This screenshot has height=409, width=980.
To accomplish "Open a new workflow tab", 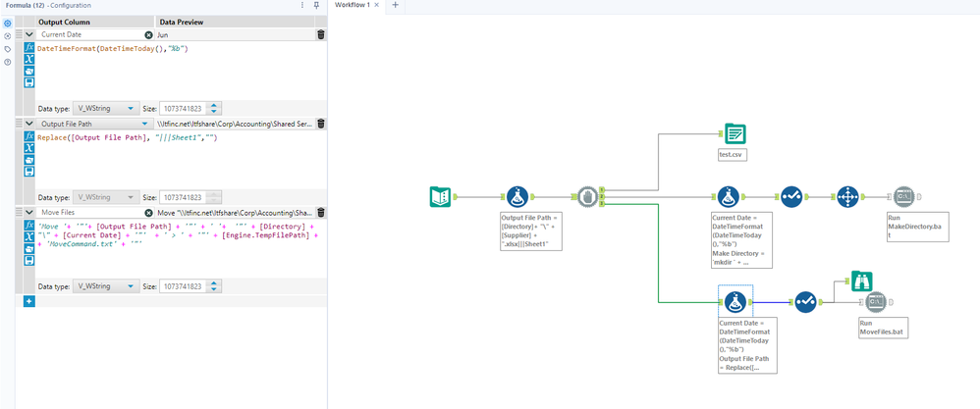I will coord(395,5).
